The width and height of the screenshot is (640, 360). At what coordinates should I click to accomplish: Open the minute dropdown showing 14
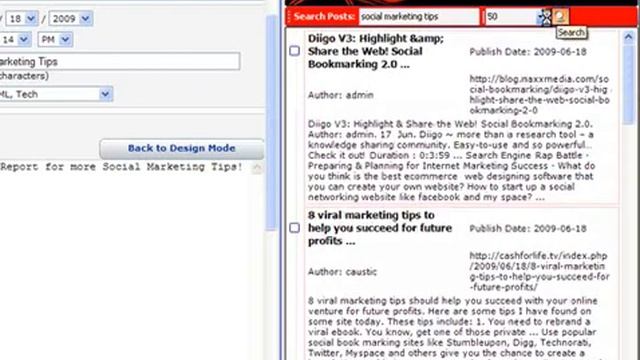click(15, 40)
